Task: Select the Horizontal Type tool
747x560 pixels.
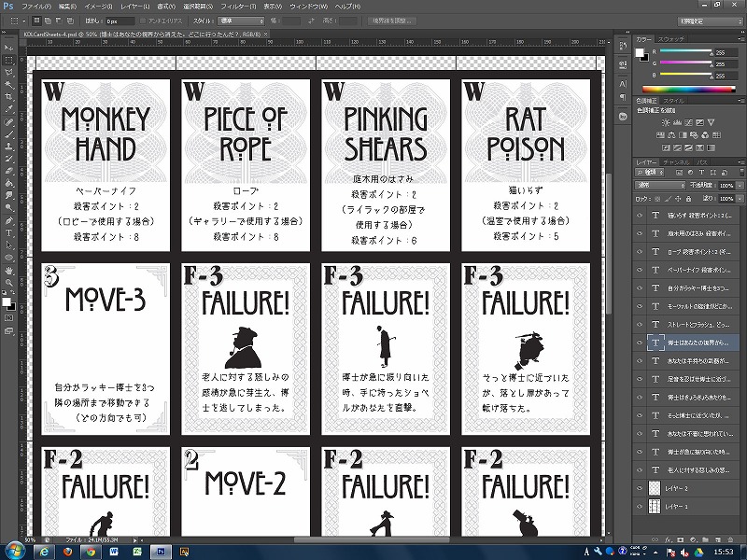Action: pos(8,231)
